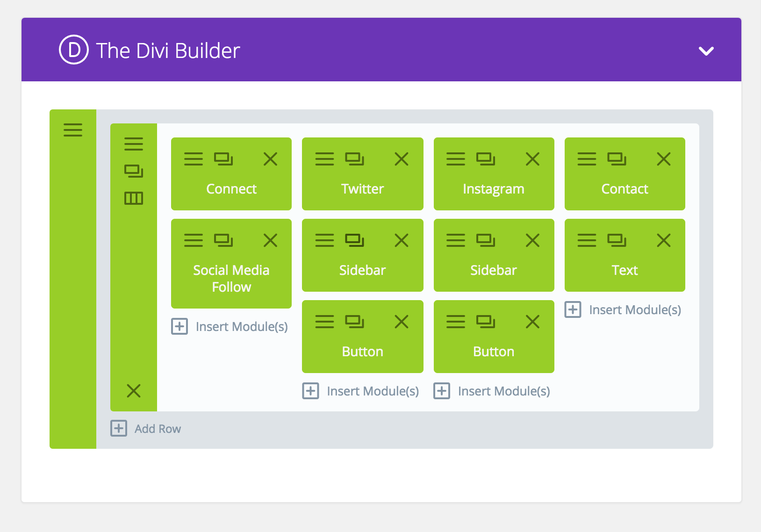Open settings of Button module under Instagram column
Viewport: 761px width, 532px height.
pyautogui.click(x=456, y=322)
